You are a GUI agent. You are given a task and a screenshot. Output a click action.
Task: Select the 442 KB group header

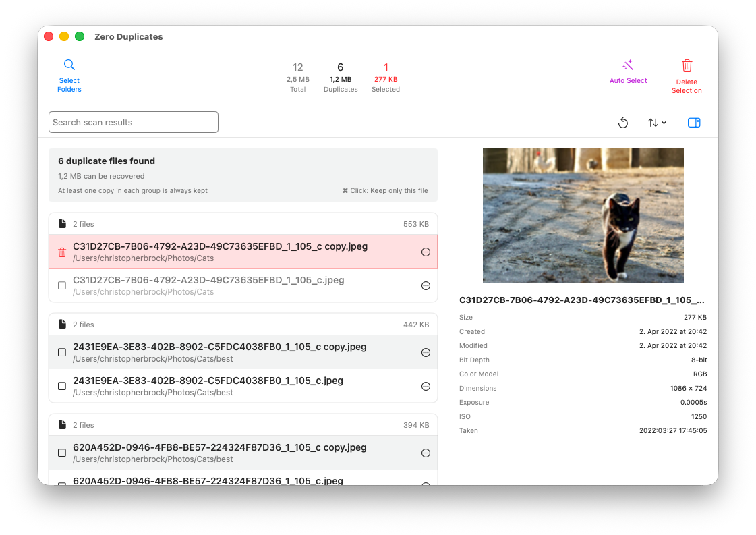[243, 325]
